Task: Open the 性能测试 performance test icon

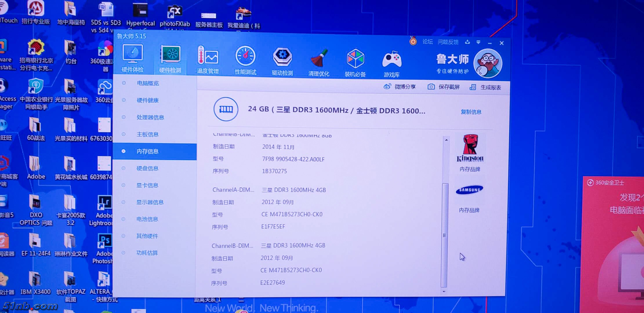Action: tap(245, 56)
